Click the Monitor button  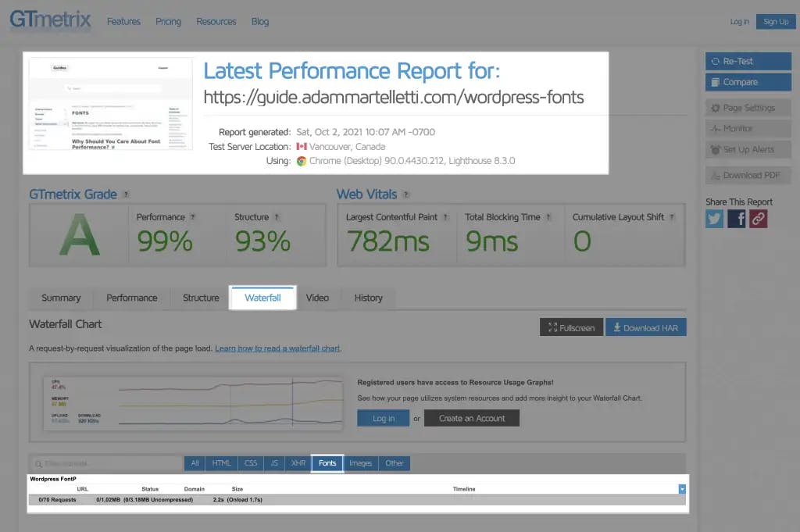click(748, 129)
